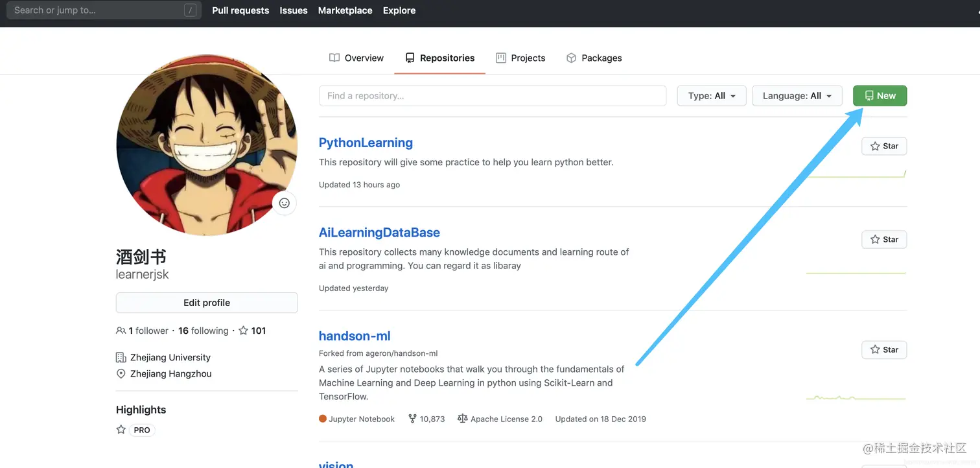Click the Zhejiang Hangzhou location text
The image size is (980, 468).
(x=171, y=374)
